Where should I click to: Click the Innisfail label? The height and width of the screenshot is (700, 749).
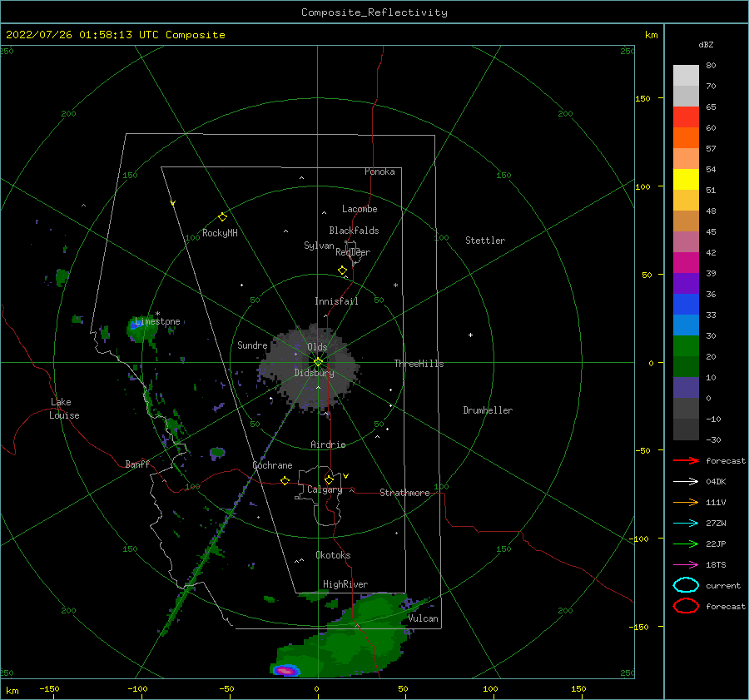coord(336,301)
